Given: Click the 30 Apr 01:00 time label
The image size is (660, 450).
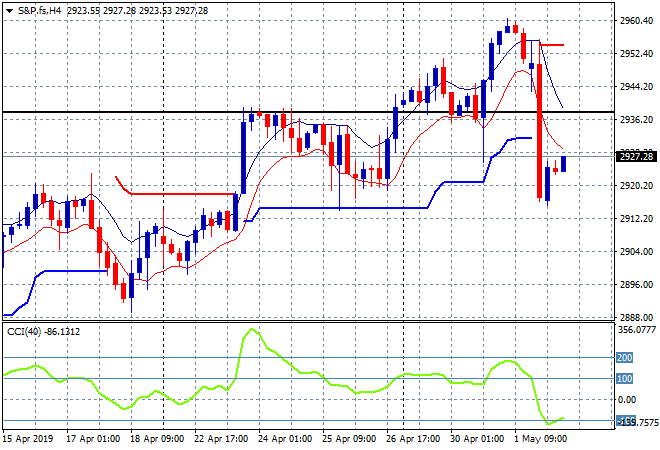Looking at the screenshot, I should click(x=477, y=439).
